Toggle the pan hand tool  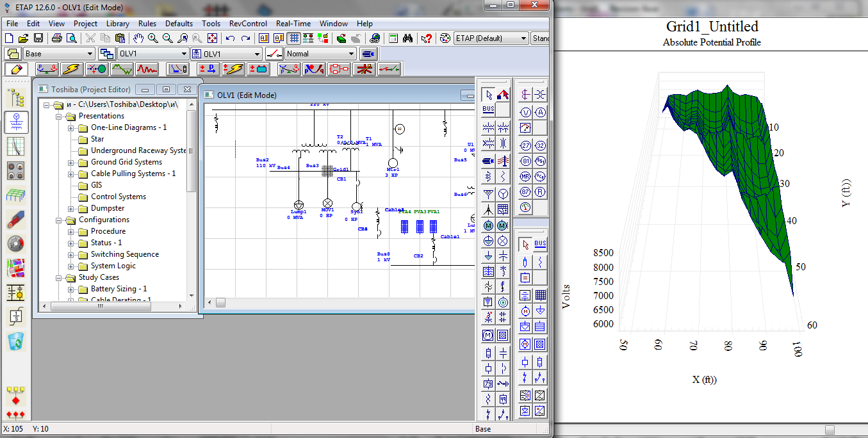click(x=138, y=38)
